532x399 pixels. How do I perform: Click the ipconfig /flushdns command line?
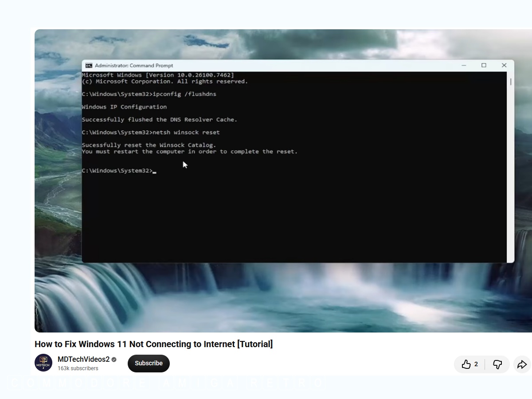point(149,94)
